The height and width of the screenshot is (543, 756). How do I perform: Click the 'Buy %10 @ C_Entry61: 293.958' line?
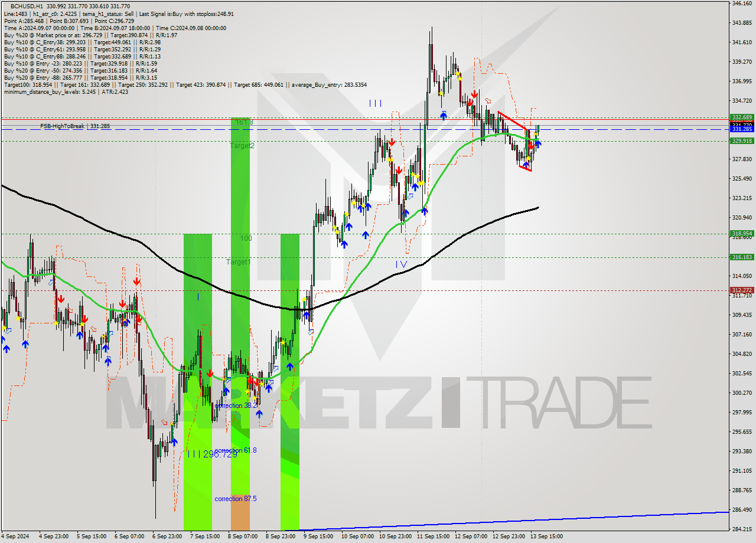(82, 49)
